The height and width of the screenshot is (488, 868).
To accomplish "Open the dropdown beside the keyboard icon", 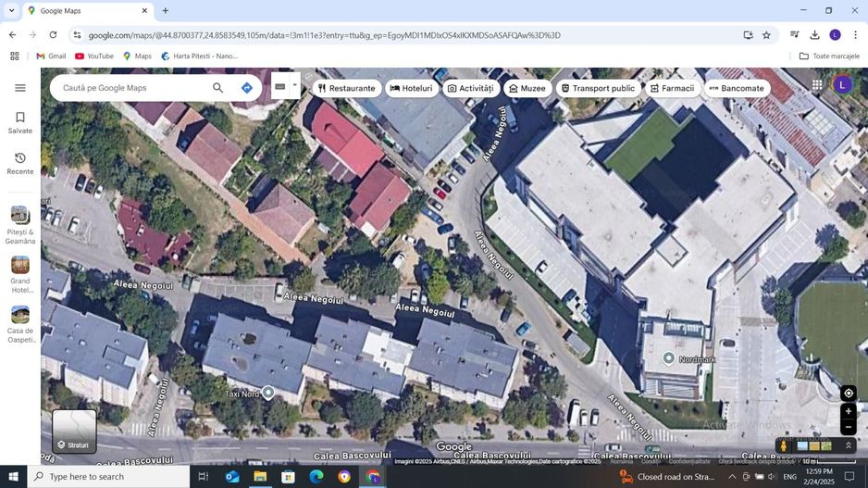I will 294,85.
